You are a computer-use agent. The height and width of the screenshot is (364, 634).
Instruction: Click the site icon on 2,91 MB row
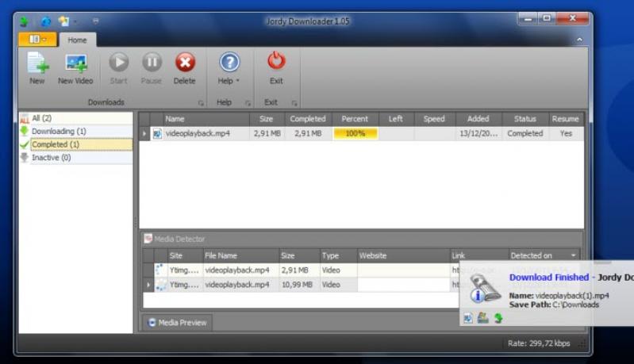click(160, 270)
